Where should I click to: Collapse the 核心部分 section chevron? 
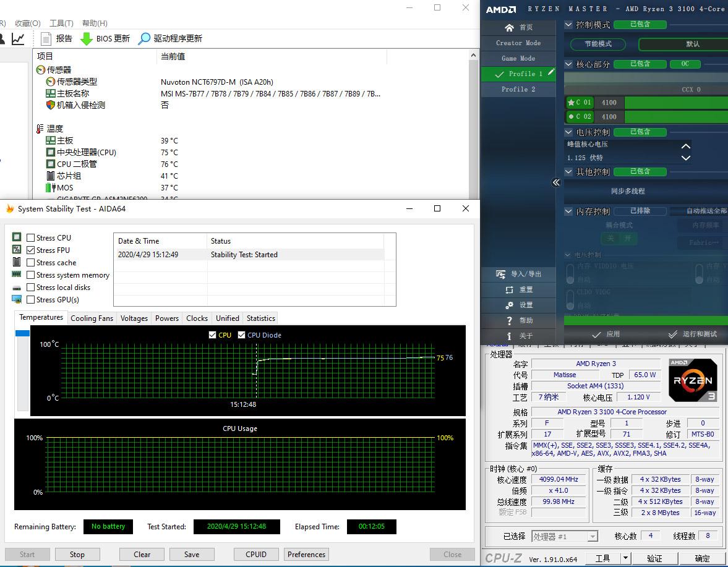568,64
